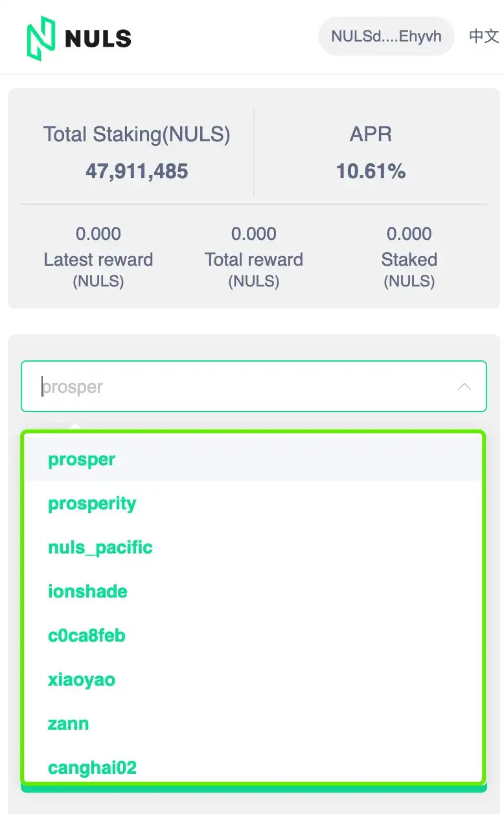Open the NULSd....Ehyvh wallet address button
The height and width of the screenshot is (814, 504).
tap(386, 36)
